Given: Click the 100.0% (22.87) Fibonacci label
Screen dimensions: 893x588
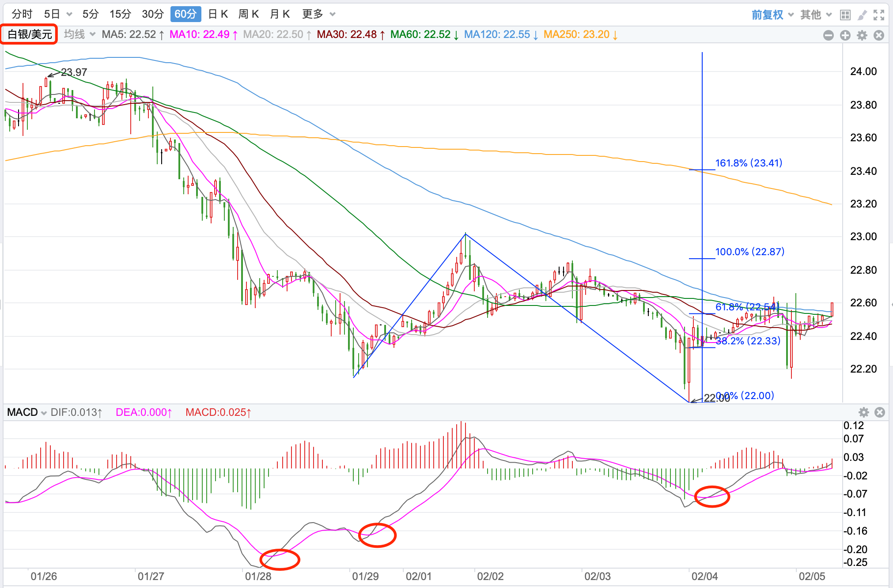Looking at the screenshot, I should pos(750,252).
